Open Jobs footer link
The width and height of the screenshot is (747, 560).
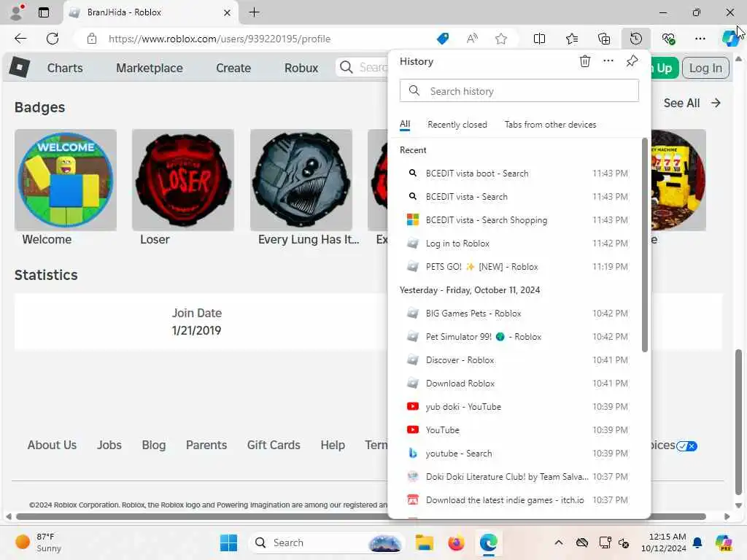[109, 445]
